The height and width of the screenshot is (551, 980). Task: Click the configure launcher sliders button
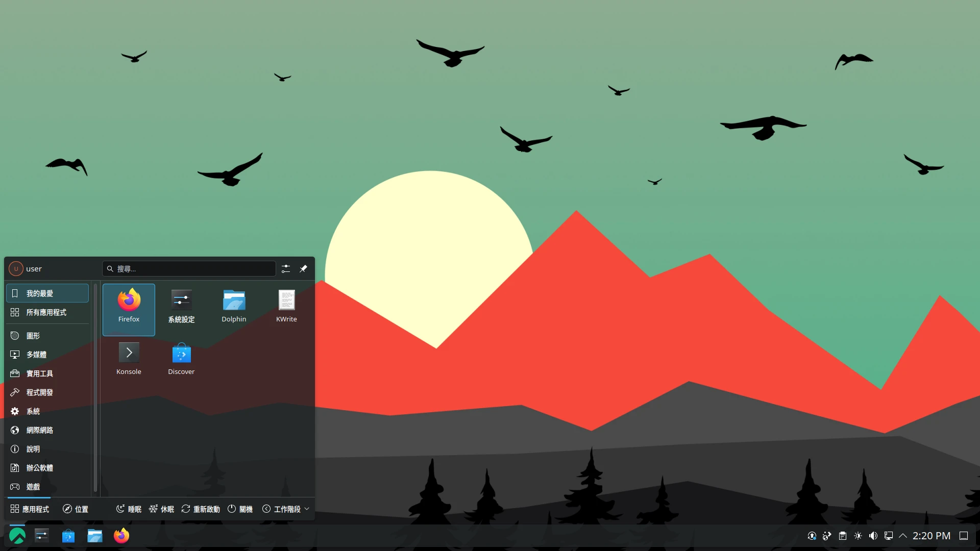pos(286,269)
